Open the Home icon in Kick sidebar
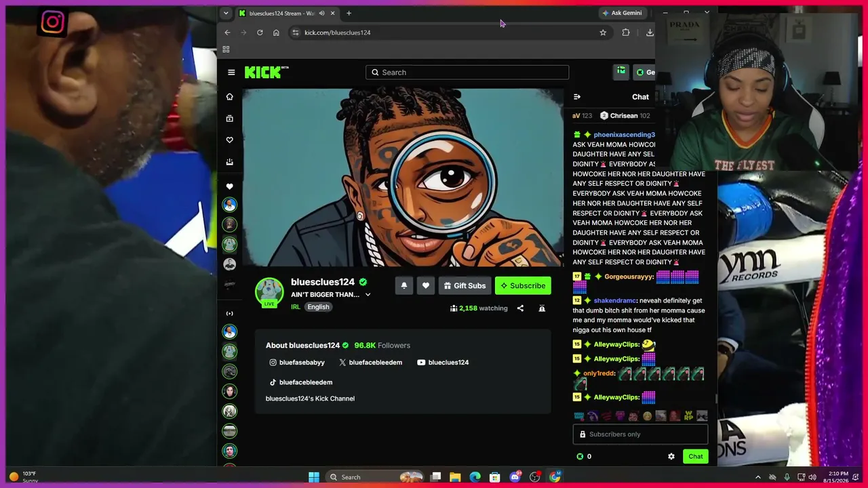868x488 pixels. tap(229, 97)
